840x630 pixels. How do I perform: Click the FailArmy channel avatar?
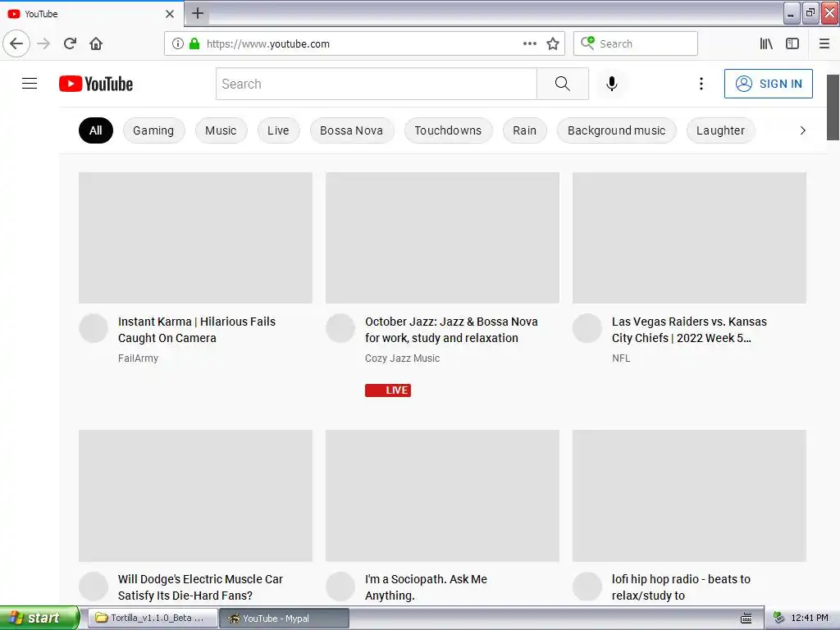[94, 328]
